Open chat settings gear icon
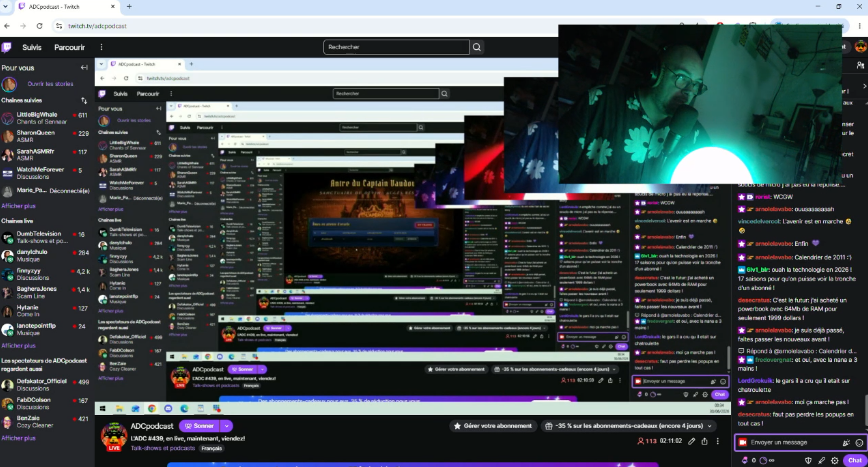The width and height of the screenshot is (868, 467). pyautogui.click(x=835, y=460)
